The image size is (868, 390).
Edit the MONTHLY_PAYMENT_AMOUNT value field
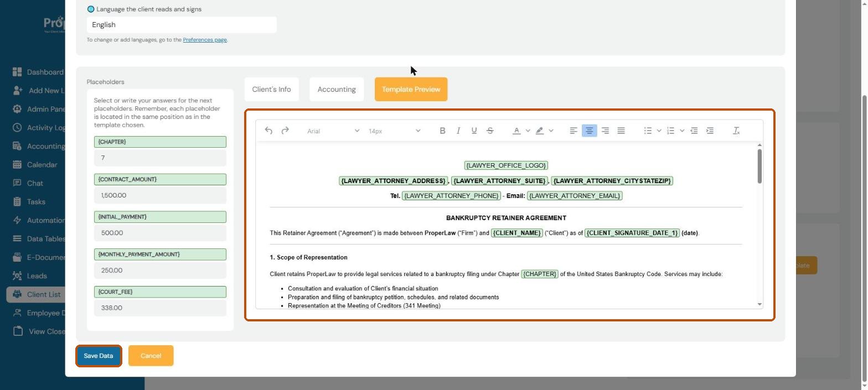coord(160,271)
